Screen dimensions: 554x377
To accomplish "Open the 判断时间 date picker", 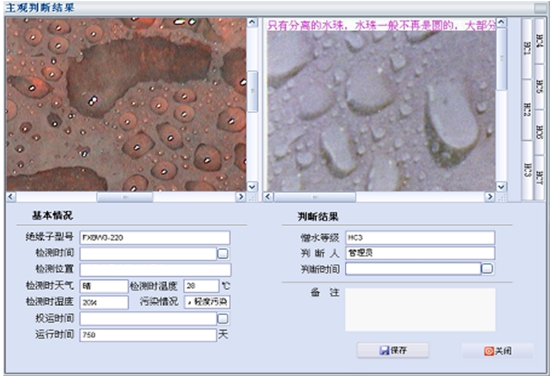I will coord(487,269).
